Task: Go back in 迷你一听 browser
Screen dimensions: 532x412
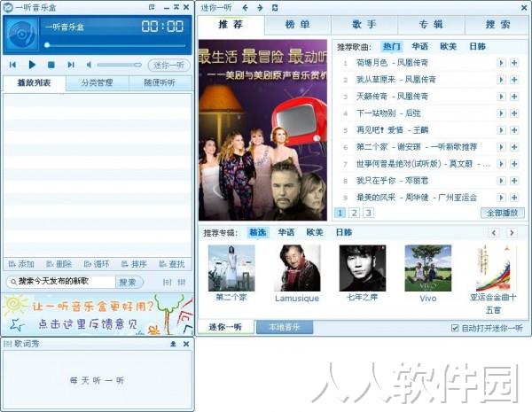Action: coord(246,7)
